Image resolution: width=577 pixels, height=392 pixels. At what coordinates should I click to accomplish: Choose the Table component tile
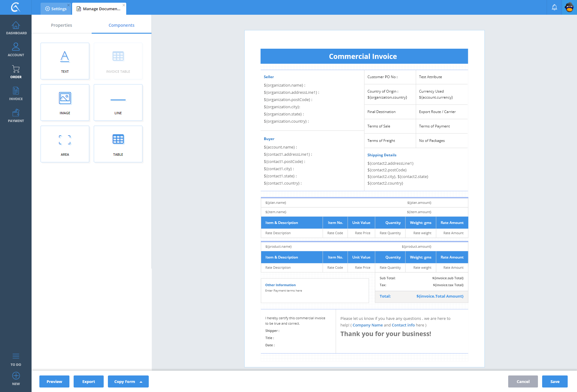[x=118, y=144]
